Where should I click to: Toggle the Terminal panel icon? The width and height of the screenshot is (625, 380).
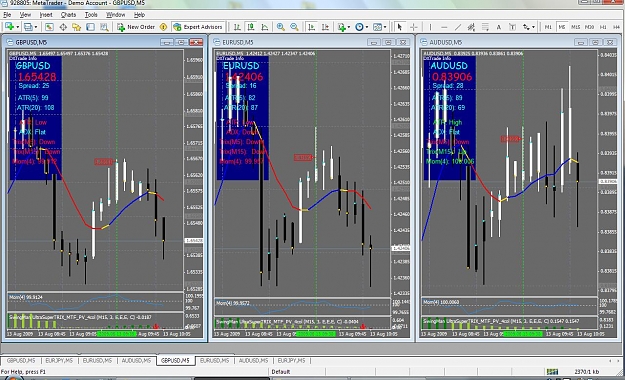point(90,27)
